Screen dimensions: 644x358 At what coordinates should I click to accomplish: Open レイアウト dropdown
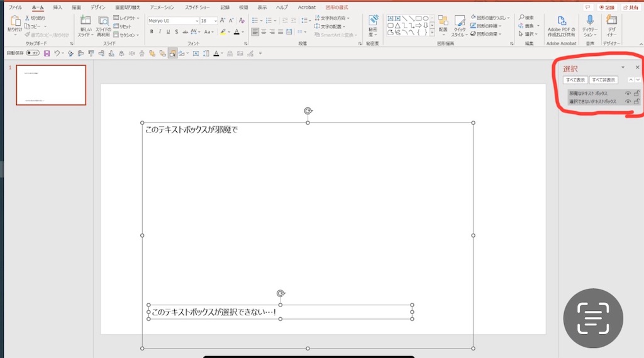point(126,18)
